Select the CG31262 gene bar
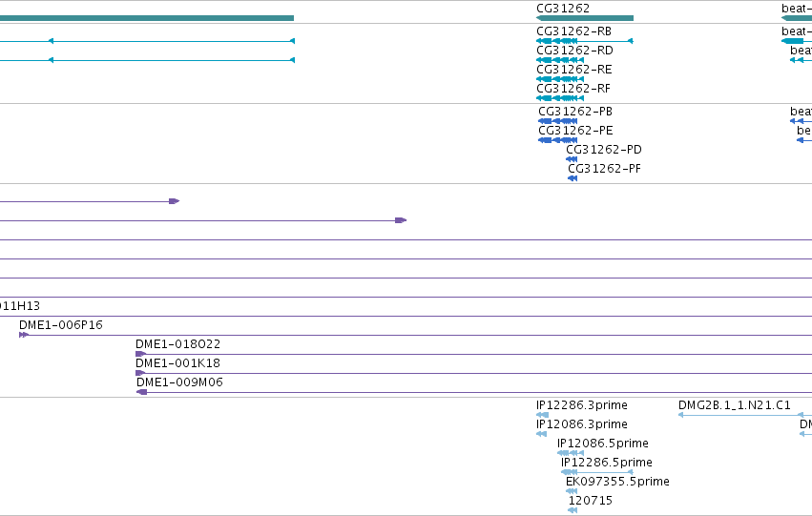 pyautogui.click(x=585, y=18)
